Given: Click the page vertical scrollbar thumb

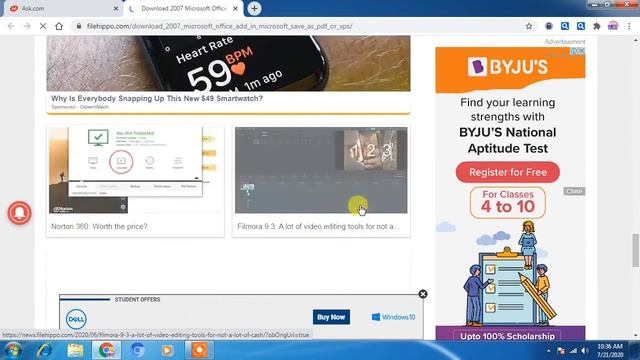Looking at the screenshot, I should pyautogui.click(x=636, y=250).
